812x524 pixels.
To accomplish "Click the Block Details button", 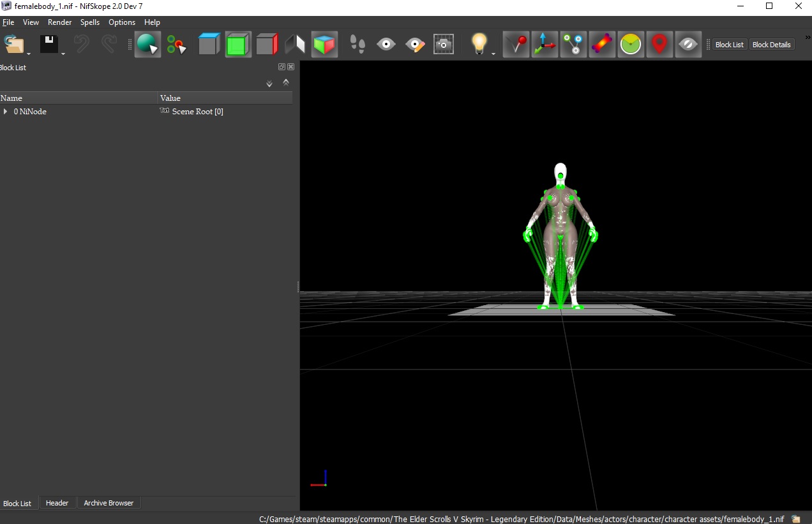I will 772,44.
